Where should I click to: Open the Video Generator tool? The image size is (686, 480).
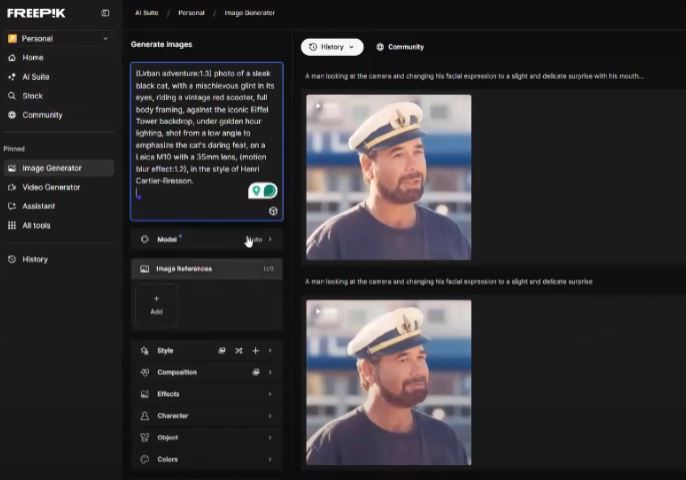pos(50,187)
